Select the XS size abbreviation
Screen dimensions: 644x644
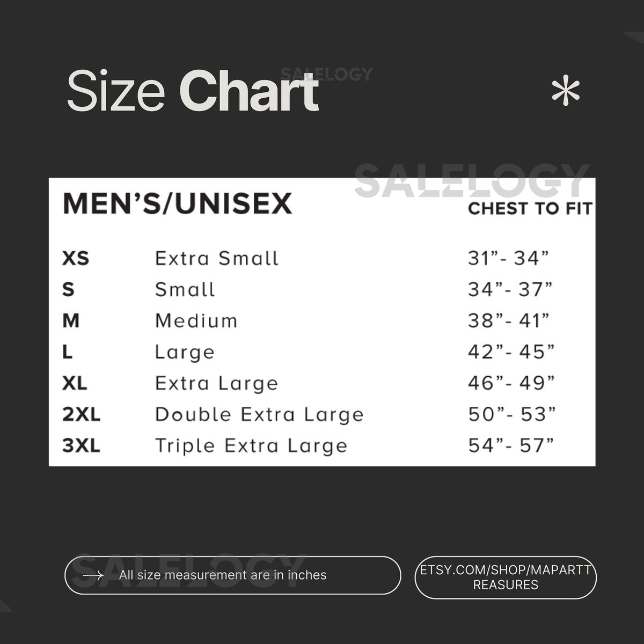pos(76,259)
